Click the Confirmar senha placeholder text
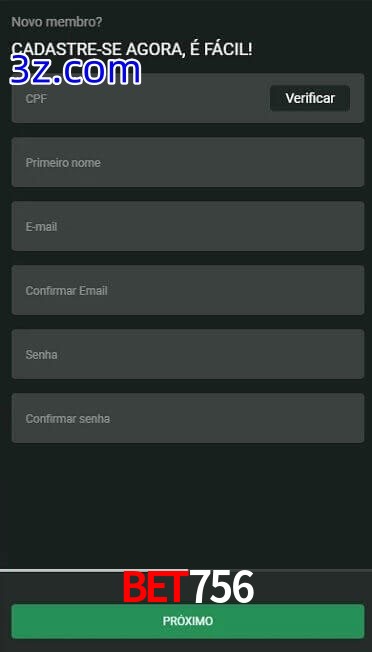The width and height of the screenshot is (372, 652). tap(68, 419)
